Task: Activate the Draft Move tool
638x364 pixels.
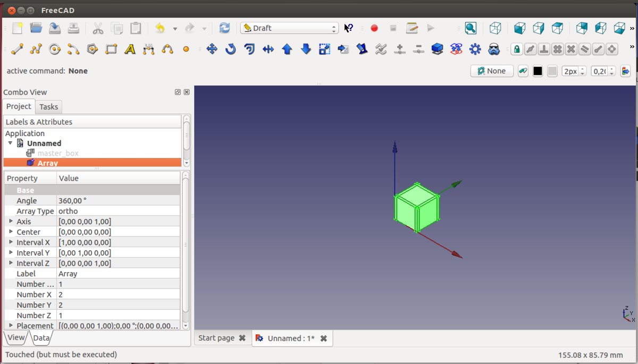Action: (x=212, y=49)
